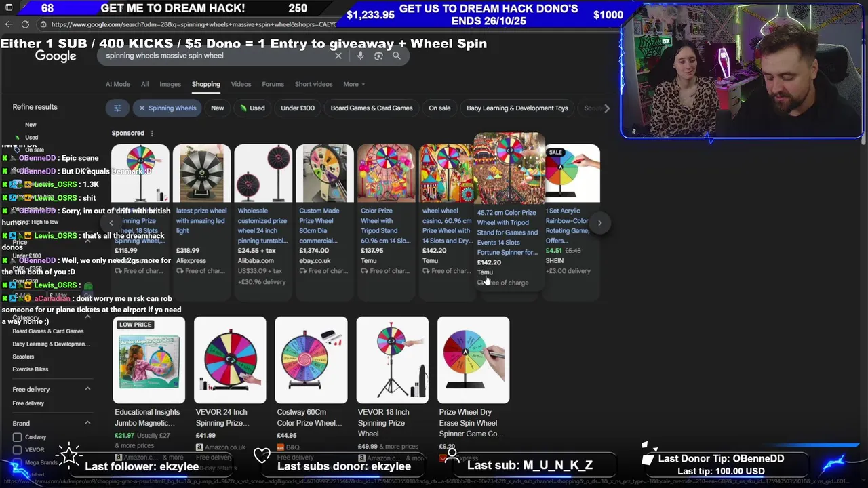Advance sponsored carousel with the right arrow
Image resolution: width=868 pixels, height=488 pixels.
pos(599,222)
